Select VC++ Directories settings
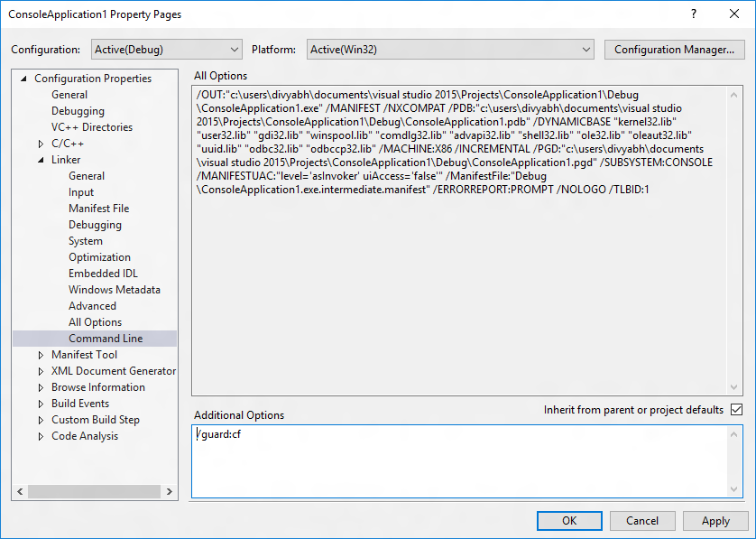Viewport: 756px width, 539px height. pos(93,126)
